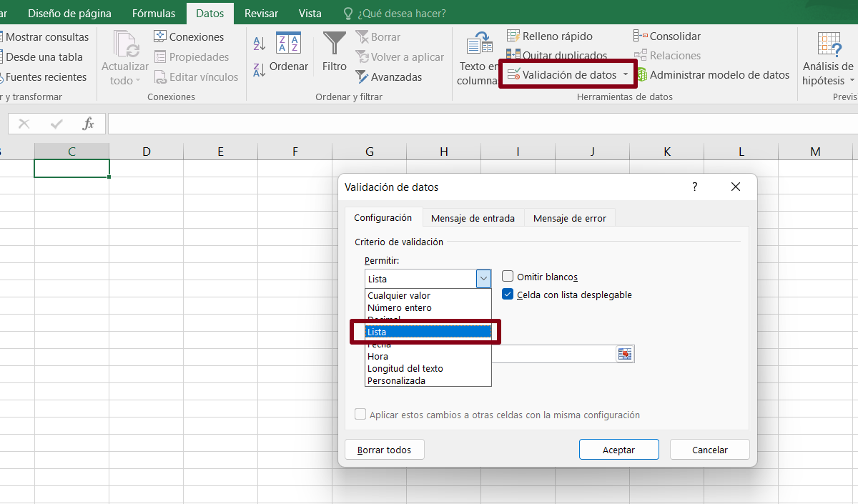The height and width of the screenshot is (504, 858).
Task: Uncheck Celda con lista desplegable
Action: point(508,294)
